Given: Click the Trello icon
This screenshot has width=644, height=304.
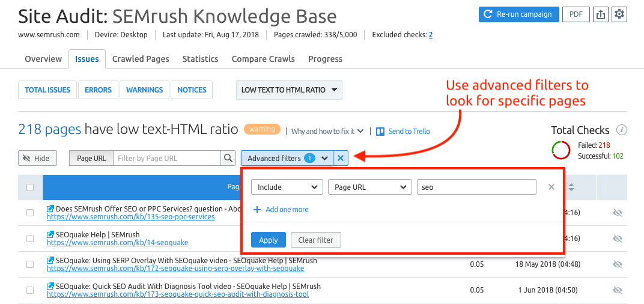Looking at the screenshot, I should pyautogui.click(x=381, y=132).
